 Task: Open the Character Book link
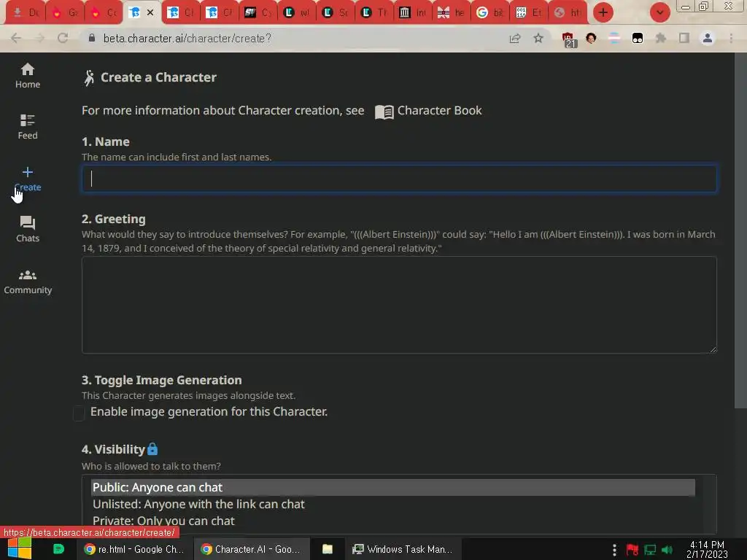428,111
